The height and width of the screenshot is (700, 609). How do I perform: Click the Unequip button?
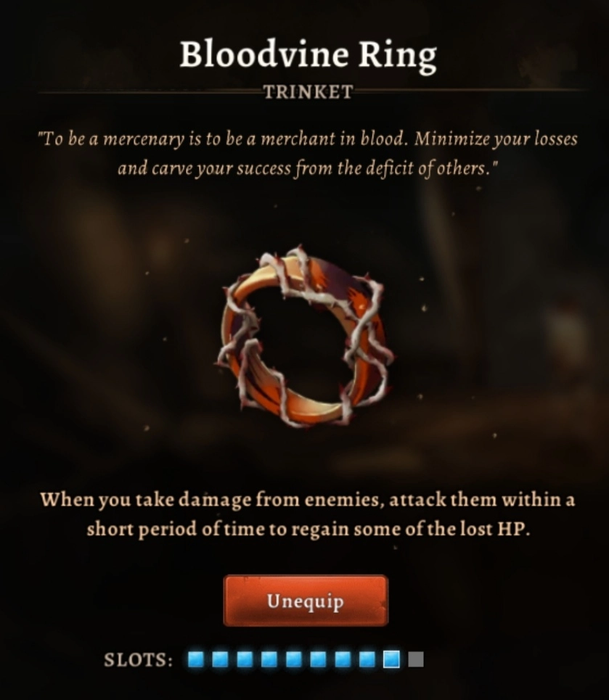pyautogui.click(x=306, y=601)
